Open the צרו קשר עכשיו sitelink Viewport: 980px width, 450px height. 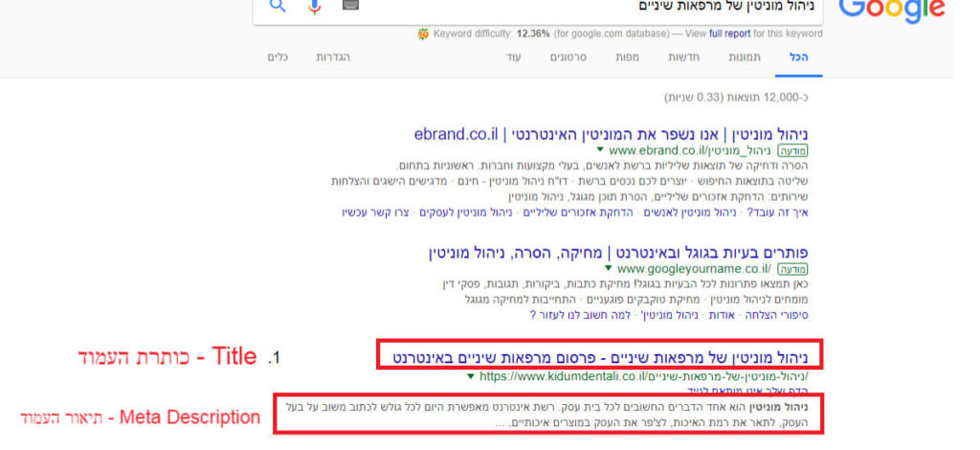click(x=375, y=213)
